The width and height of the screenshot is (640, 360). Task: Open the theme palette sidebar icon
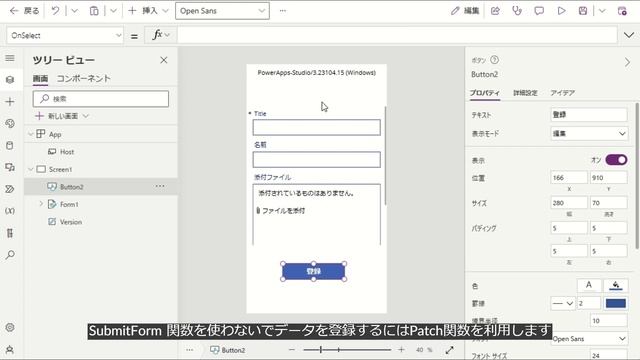[x=10, y=123]
